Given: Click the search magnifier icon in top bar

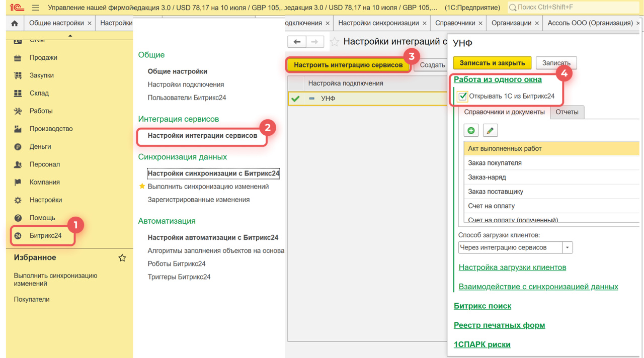Looking at the screenshot, I should pyautogui.click(x=513, y=8).
